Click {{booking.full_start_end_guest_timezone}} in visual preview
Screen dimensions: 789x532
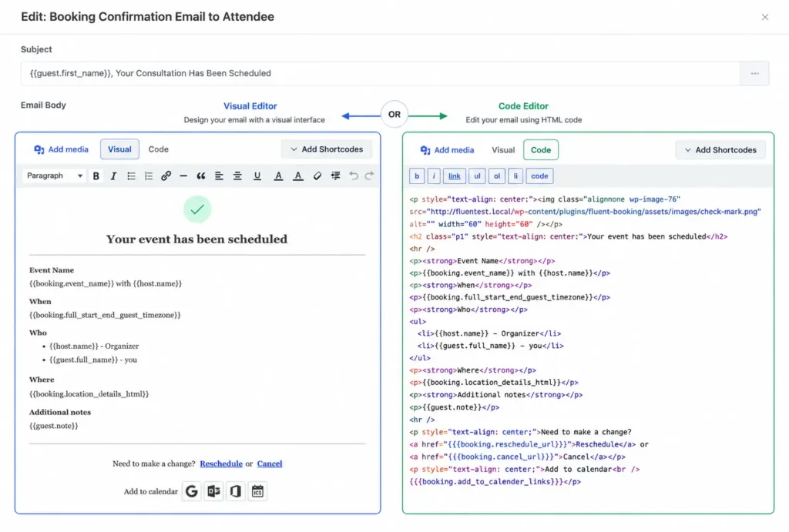(x=105, y=316)
